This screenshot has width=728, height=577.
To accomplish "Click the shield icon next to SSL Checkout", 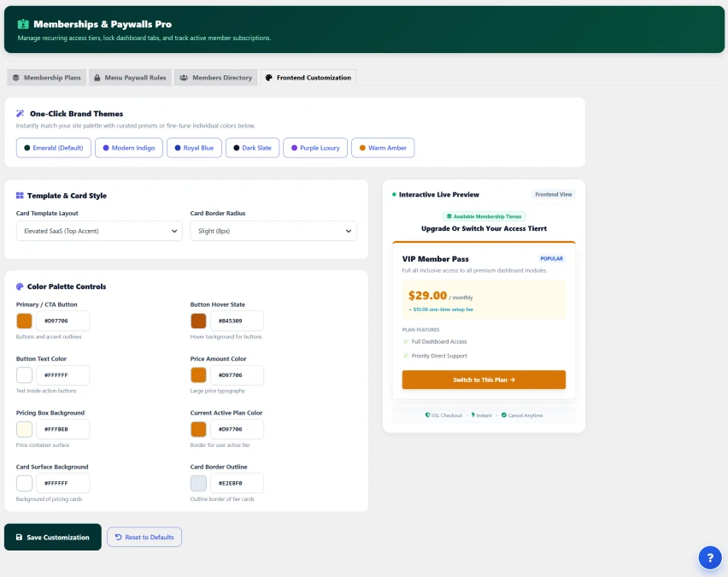I will click(x=427, y=415).
